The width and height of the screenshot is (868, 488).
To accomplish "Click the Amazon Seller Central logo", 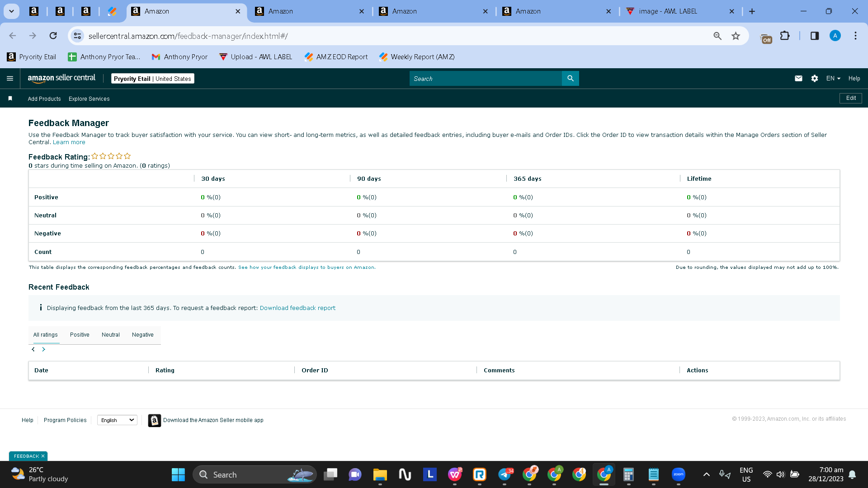I will click(61, 78).
